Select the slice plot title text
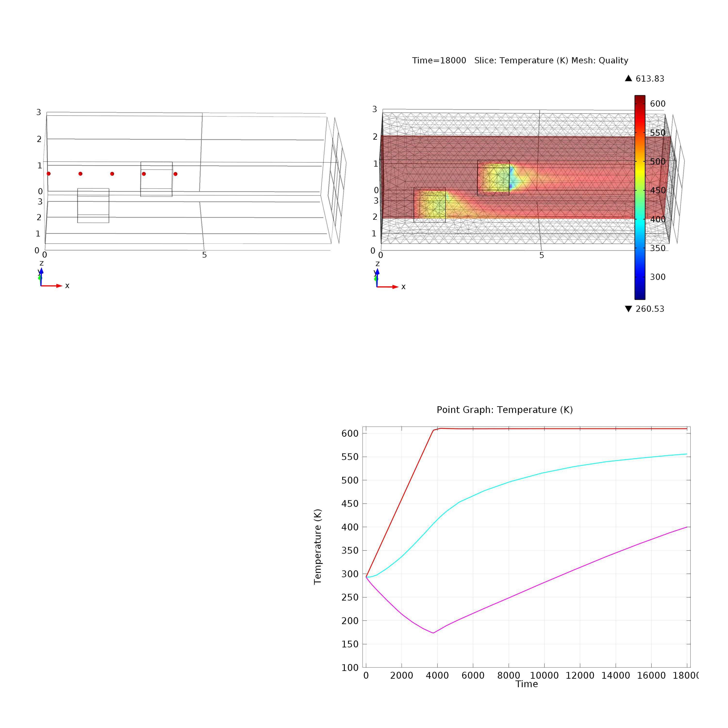This screenshot has width=728, height=728. pos(520,61)
